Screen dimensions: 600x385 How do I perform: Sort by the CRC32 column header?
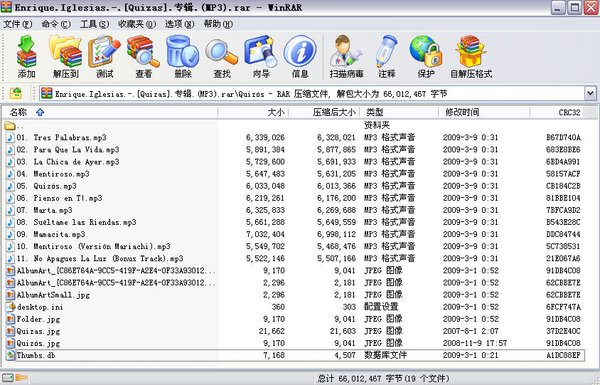pyautogui.click(x=557, y=112)
